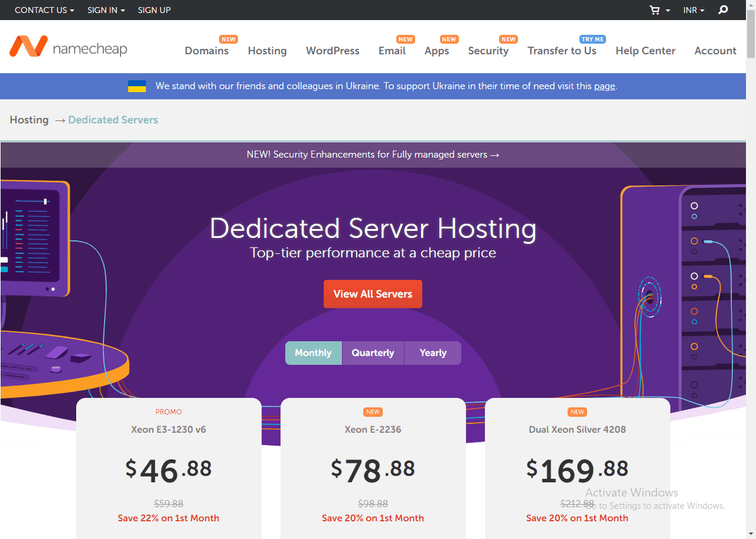Open the Security Enhancements announcement link
The height and width of the screenshot is (539, 756).
[x=373, y=155]
